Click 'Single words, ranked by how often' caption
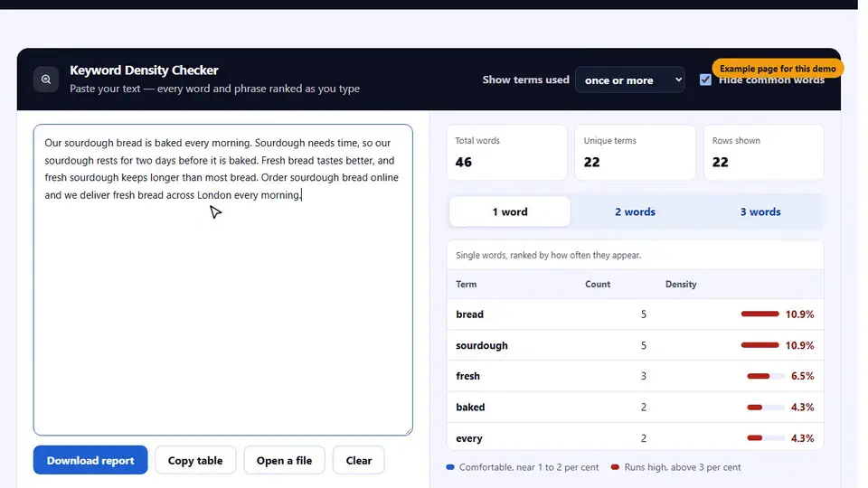868x488 pixels. tap(548, 255)
